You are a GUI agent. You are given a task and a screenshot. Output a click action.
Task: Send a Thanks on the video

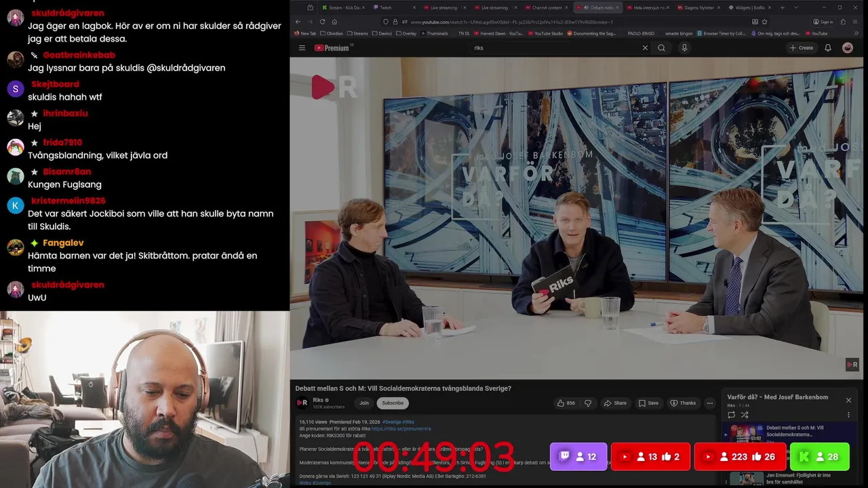coord(683,403)
